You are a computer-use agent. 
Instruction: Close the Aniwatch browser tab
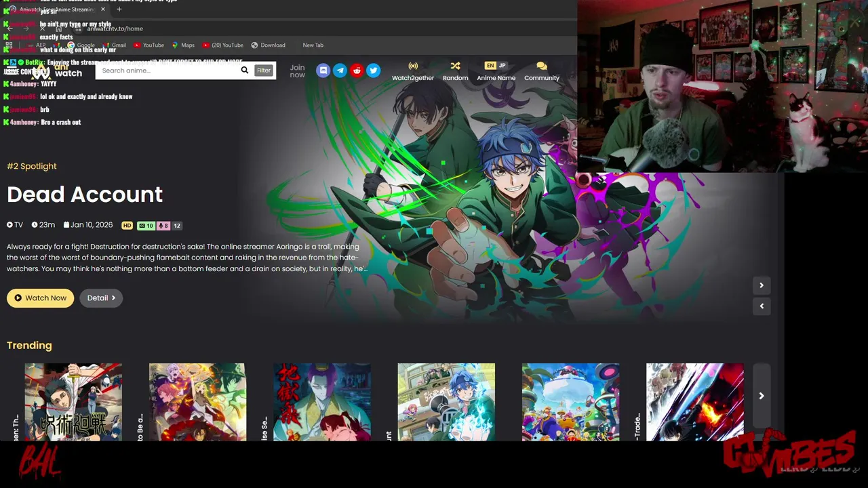[x=103, y=9]
